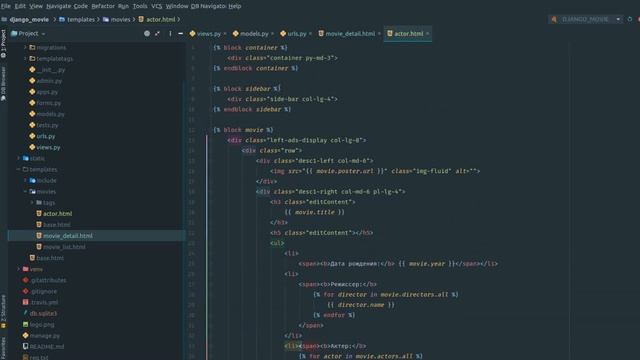The width and height of the screenshot is (640, 360).
Task: Select .gitattributes file in tree
Action: (x=48, y=280)
